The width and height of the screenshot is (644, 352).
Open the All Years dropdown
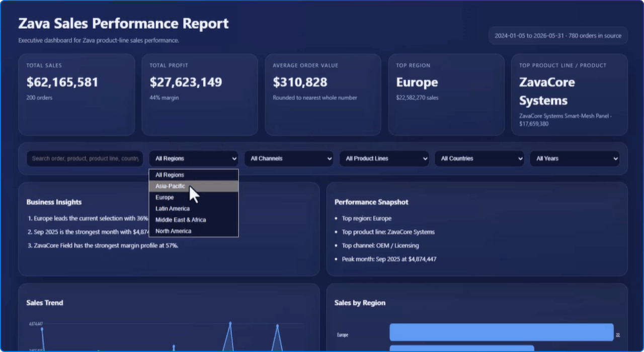coord(575,158)
